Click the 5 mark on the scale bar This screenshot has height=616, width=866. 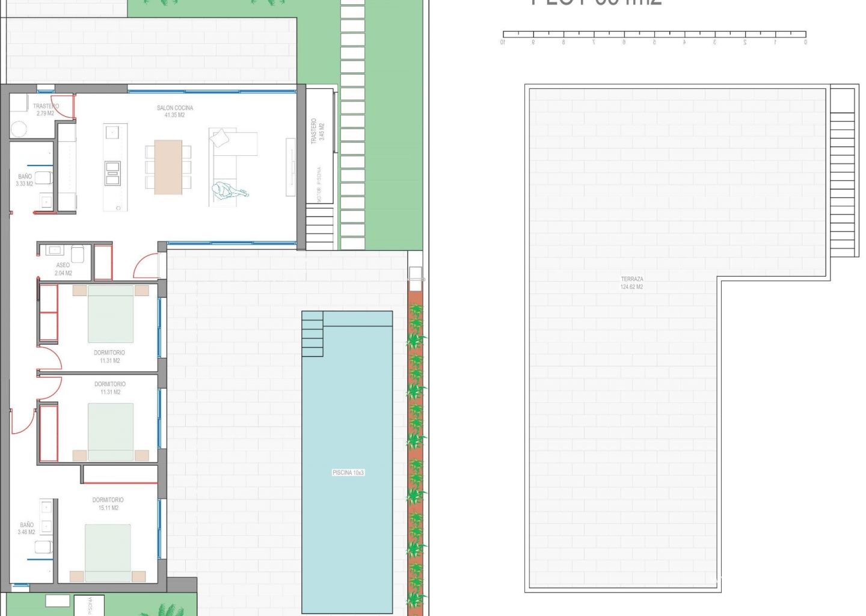coord(654,42)
